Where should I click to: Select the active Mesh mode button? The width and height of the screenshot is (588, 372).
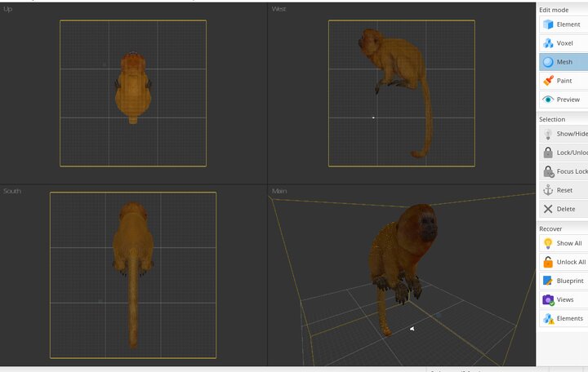pyautogui.click(x=563, y=62)
